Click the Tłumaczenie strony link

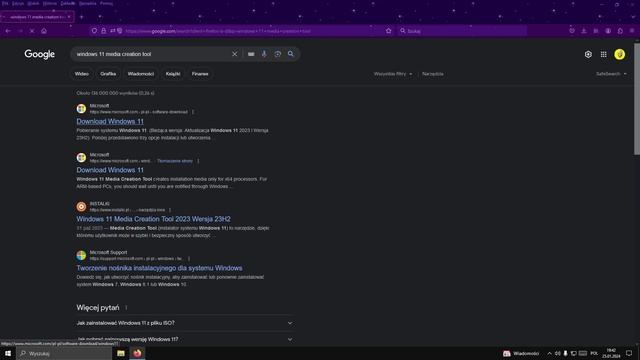click(x=175, y=161)
